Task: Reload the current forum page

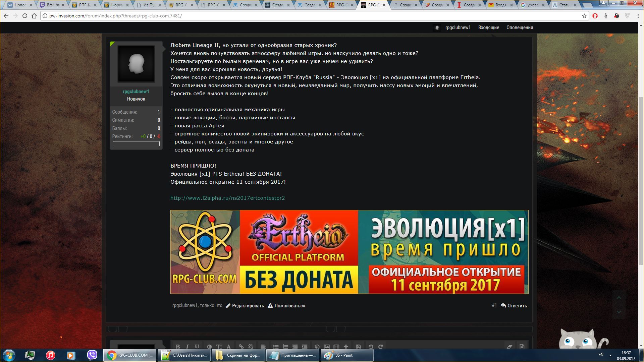Action: [x=25, y=16]
